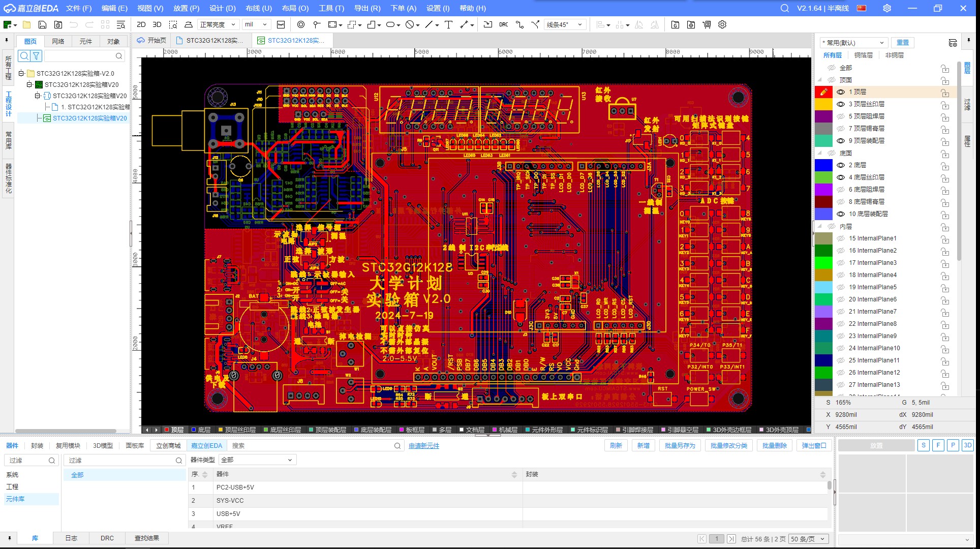Open the 布线 (U) menu
This screenshot has height=549, width=980.
pyautogui.click(x=259, y=8)
